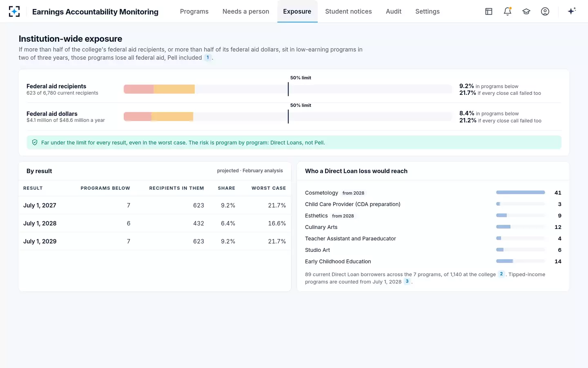Click the Cosmetology program name
The width and height of the screenshot is (588, 368).
[321, 193]
